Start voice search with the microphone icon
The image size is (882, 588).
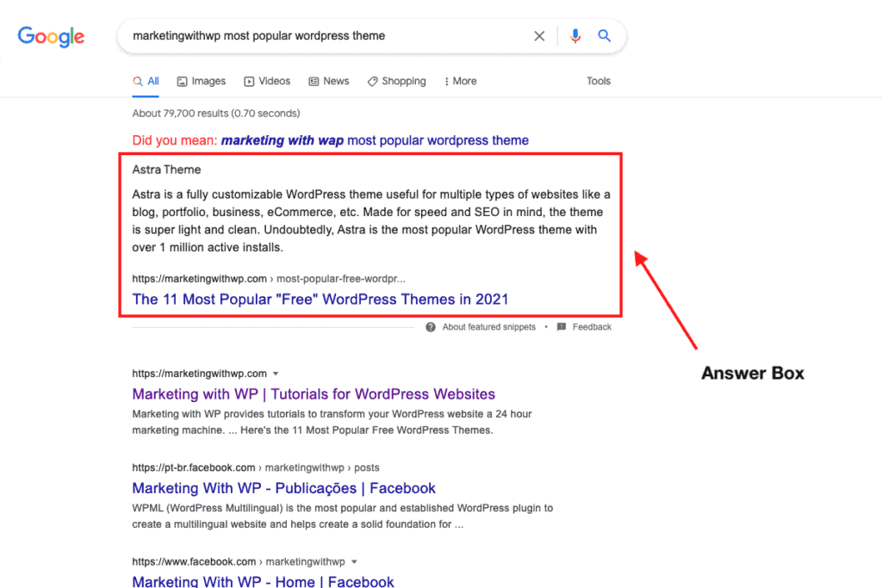pos(575,36)
